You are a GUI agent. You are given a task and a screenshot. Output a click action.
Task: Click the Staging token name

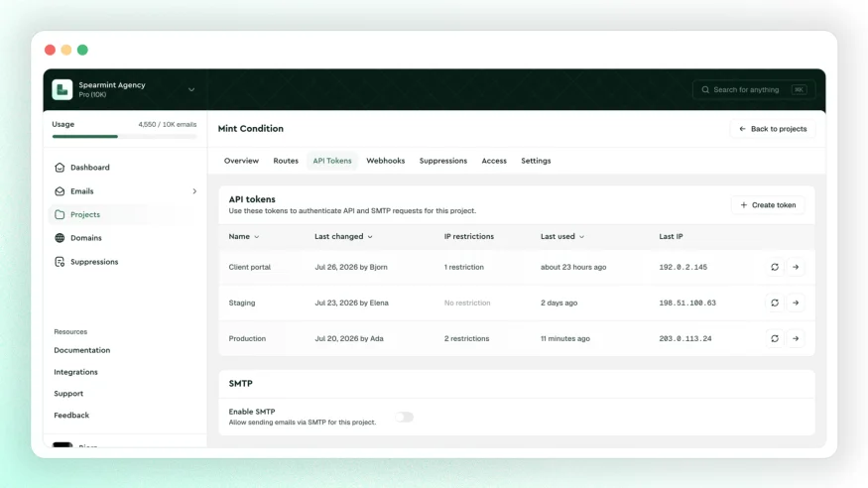click(242, 304)
